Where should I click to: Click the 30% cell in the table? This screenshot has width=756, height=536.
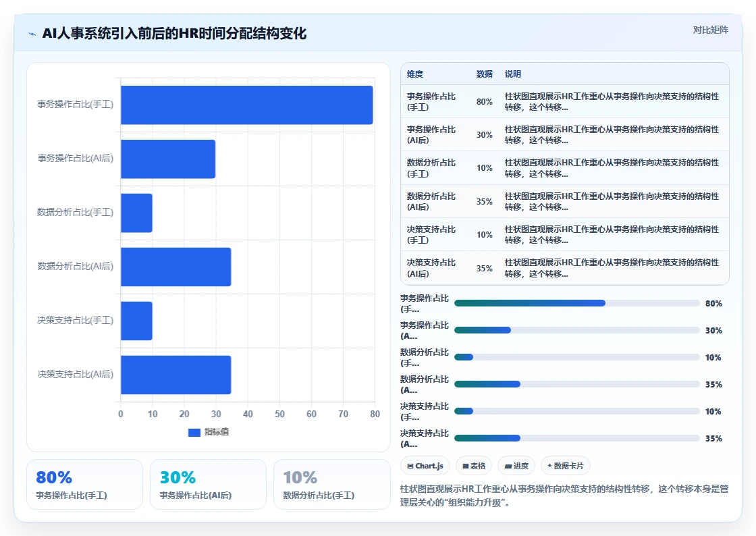pyautogui.click(x=485, y=135)
